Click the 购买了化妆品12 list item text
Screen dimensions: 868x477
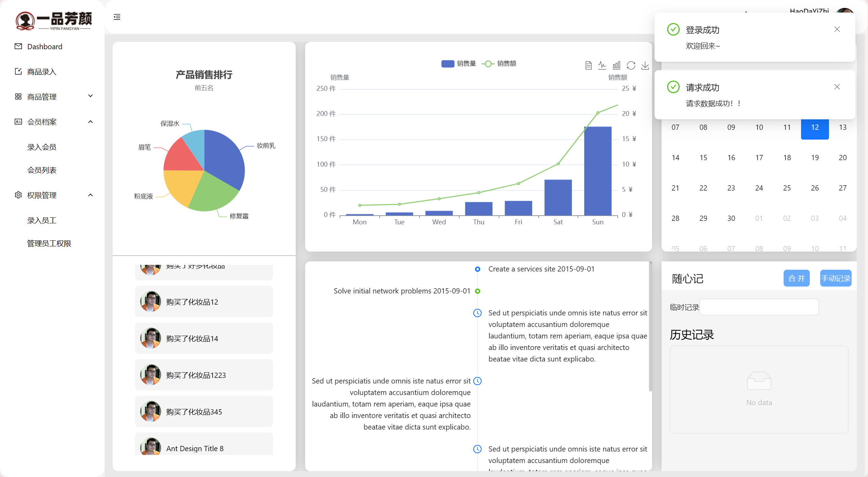(192, 302)
